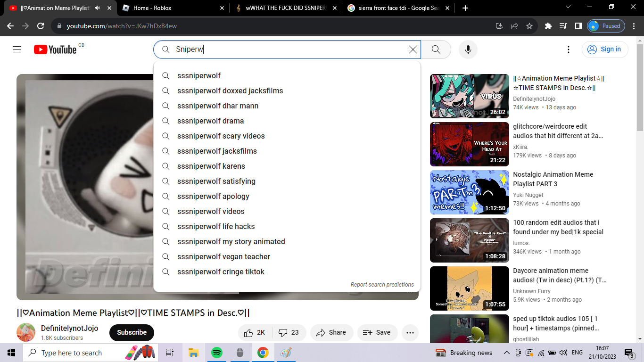Open DefinitelynotJojo channel avatar

(26, 332)
